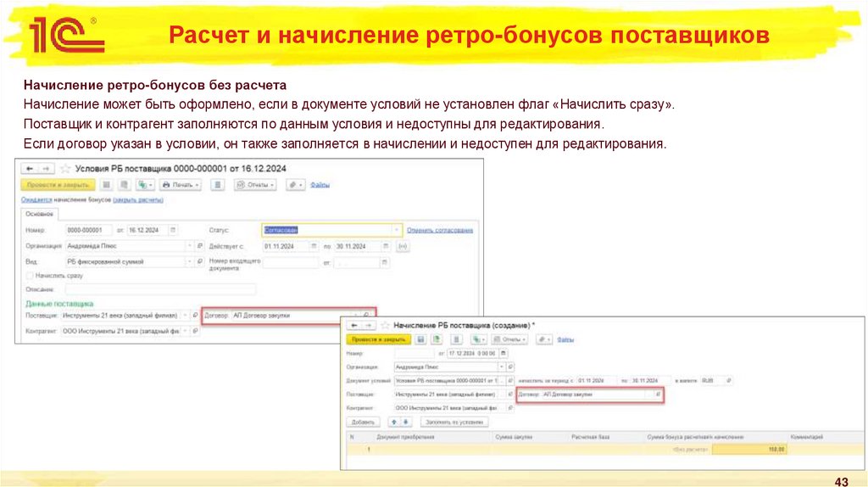Image resolution: width=868 pixels, height=487 pixels.
Task: Go forward in Условия РБ поставщика window
Action: click(46, 169)
